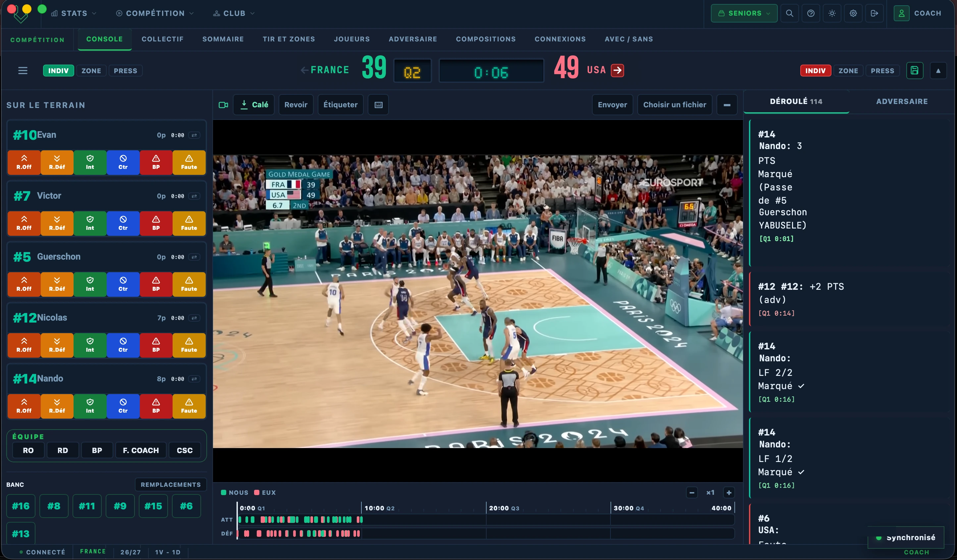Screen dimensions: 957x560
Task: Open the COMPÉTITION dropdown menu
Action: pos(155,13)
